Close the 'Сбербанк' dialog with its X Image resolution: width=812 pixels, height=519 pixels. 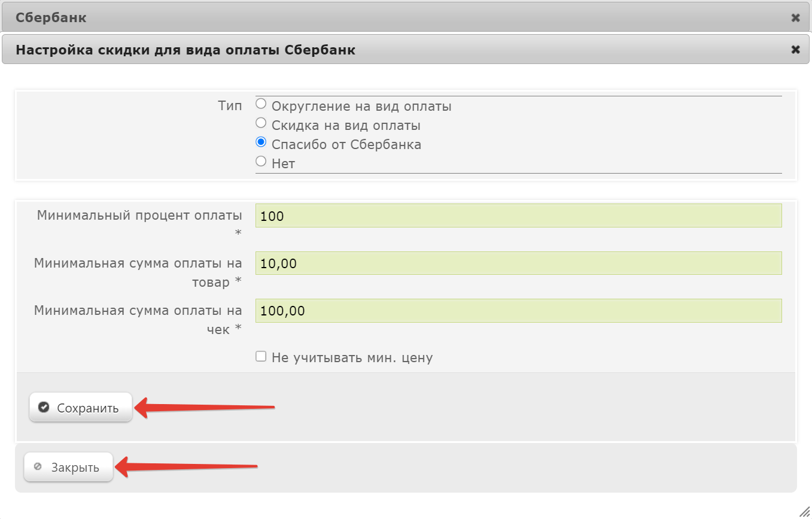coord(796,18)
